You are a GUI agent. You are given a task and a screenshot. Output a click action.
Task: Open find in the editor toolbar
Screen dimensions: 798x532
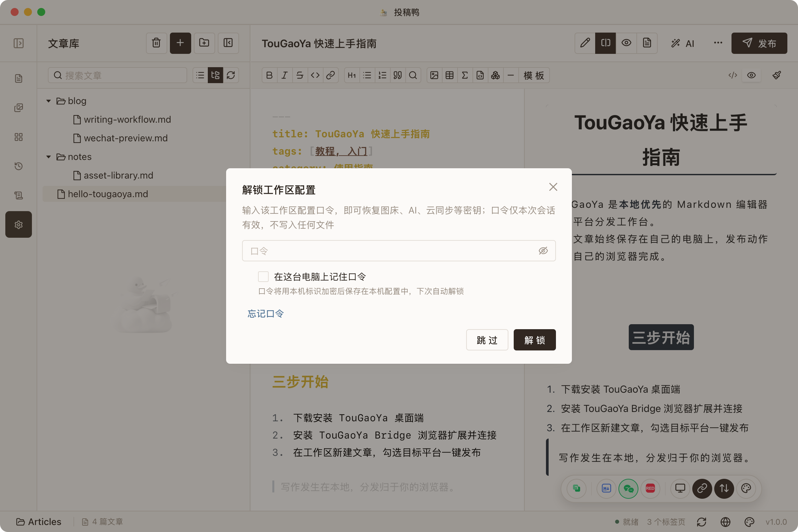(413, 75)
